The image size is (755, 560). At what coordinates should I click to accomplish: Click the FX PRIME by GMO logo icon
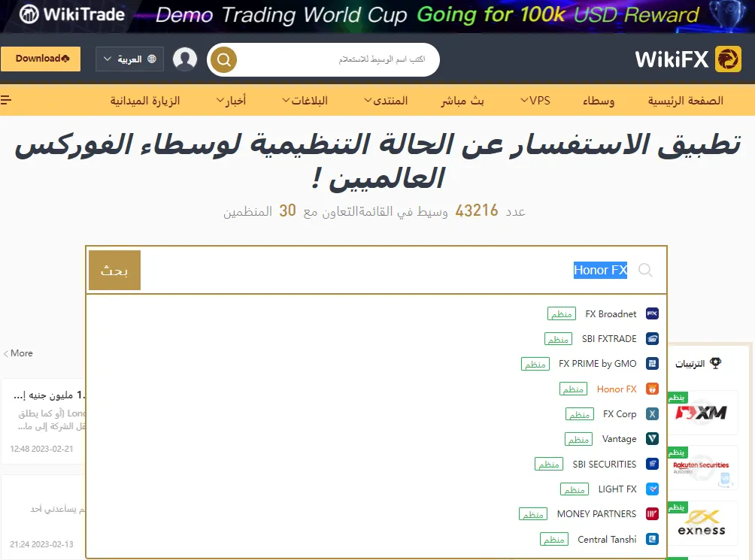(652, 364)
